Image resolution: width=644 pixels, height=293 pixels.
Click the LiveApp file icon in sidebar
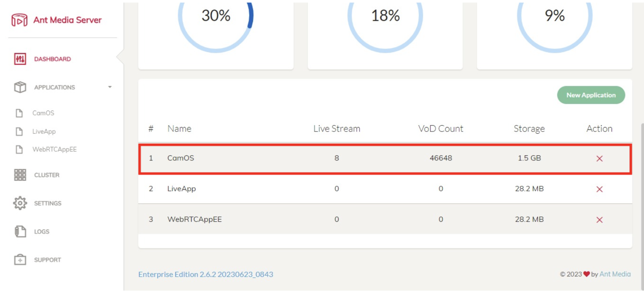point(19,131)
